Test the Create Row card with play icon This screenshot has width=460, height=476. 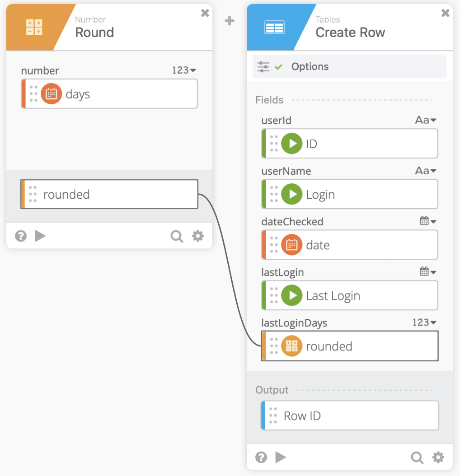tap(281, 457)
